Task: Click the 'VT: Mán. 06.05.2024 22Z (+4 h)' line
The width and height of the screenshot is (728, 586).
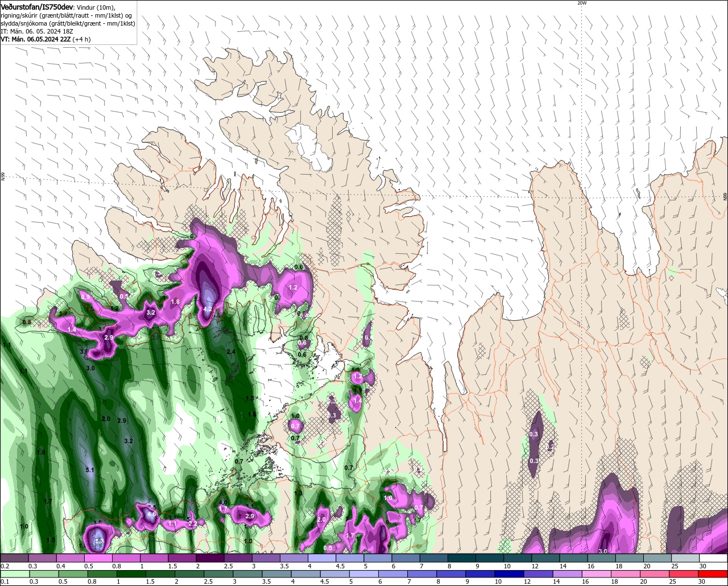Action: tap(45, 39)
